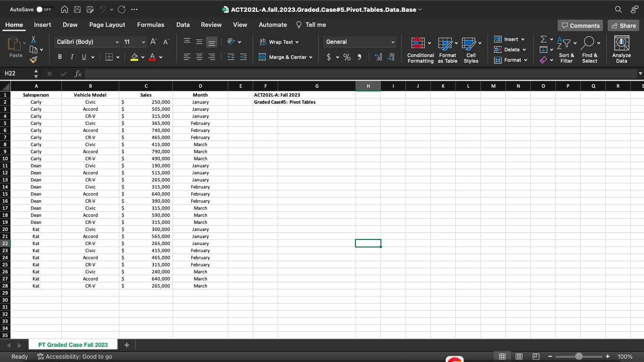Activate the Format Painter brush

33,59
